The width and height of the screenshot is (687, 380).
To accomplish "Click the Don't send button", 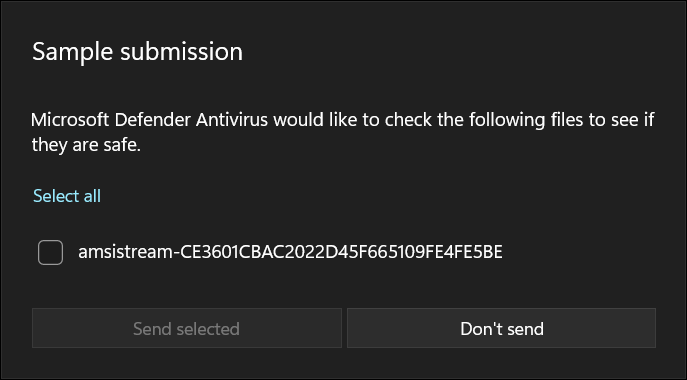I will tap(501, 328).
